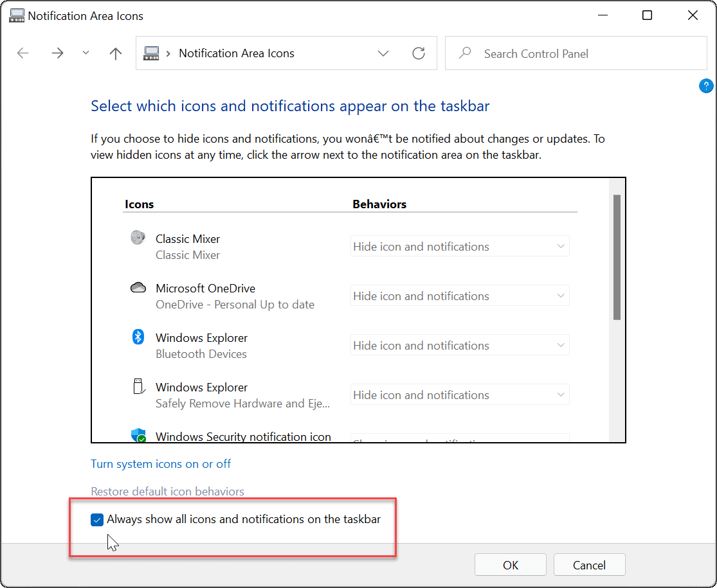Screen dimensions: 717x588
Task: Select the Bluetooth Devices icon
Action: [138, 336]
